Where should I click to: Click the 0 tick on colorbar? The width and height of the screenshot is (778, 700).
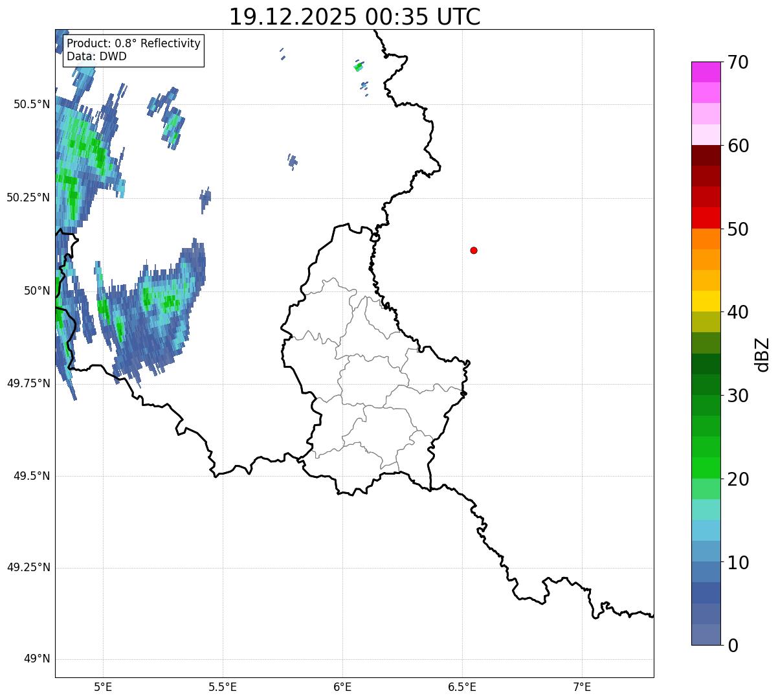pos(733,646)
